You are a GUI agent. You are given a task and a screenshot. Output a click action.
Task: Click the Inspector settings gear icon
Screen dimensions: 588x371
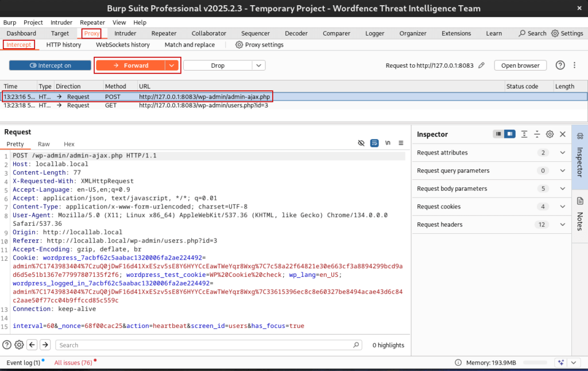(550, 134)
